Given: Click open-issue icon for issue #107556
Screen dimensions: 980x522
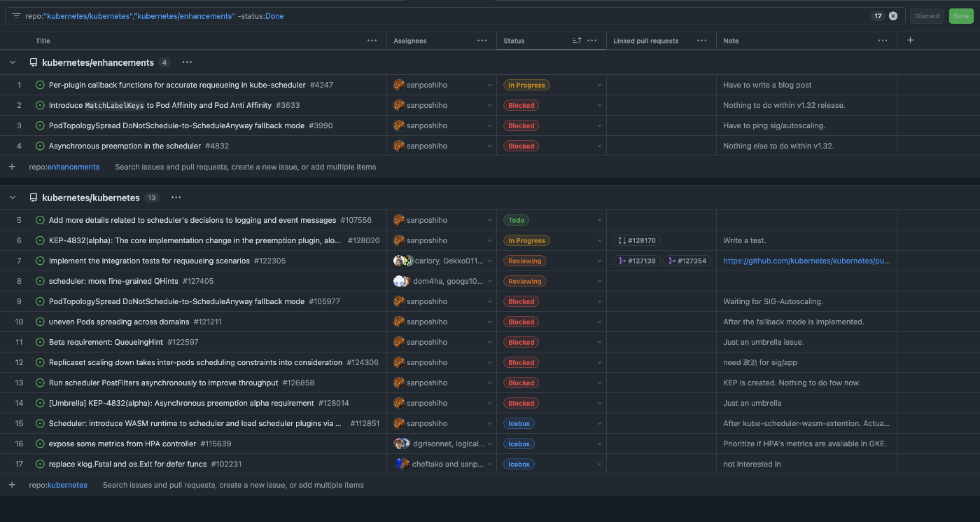Looking at the screenshot, I should (x=40, y=220).
